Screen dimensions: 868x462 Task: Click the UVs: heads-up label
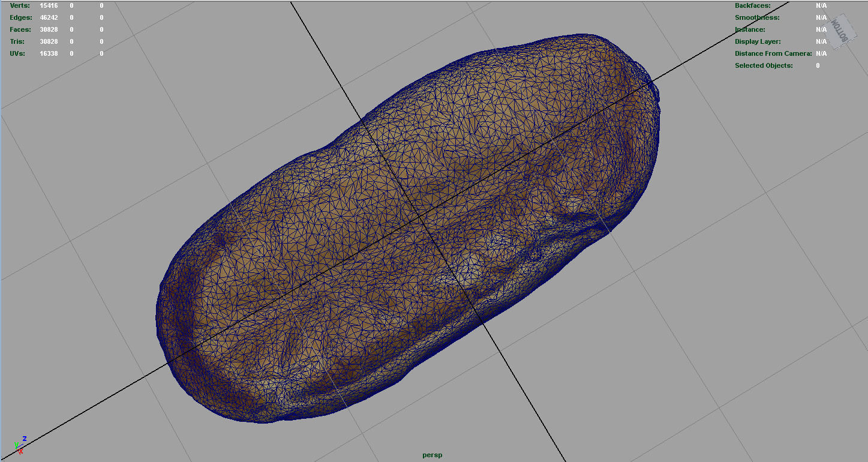(x=17, y=53)
